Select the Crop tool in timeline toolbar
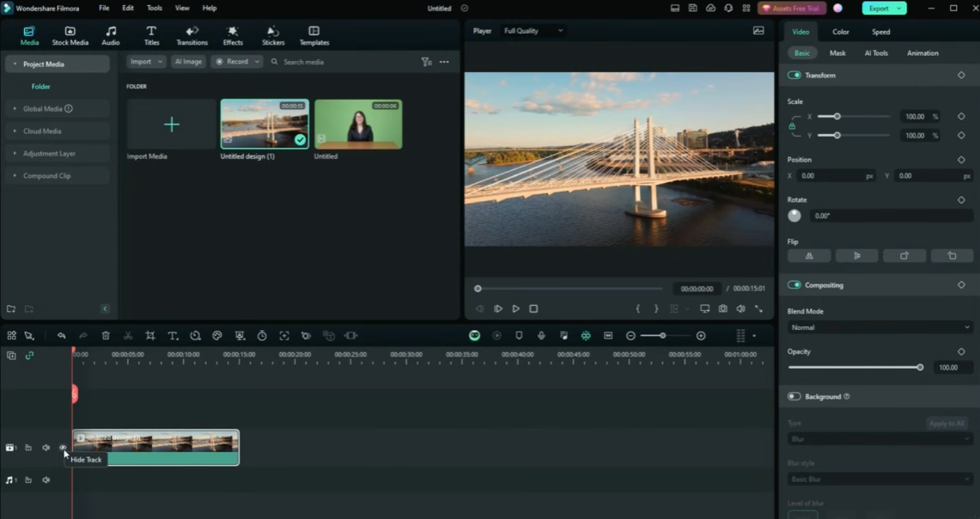Screen dimensions: 980x519 tap(150, 336)
